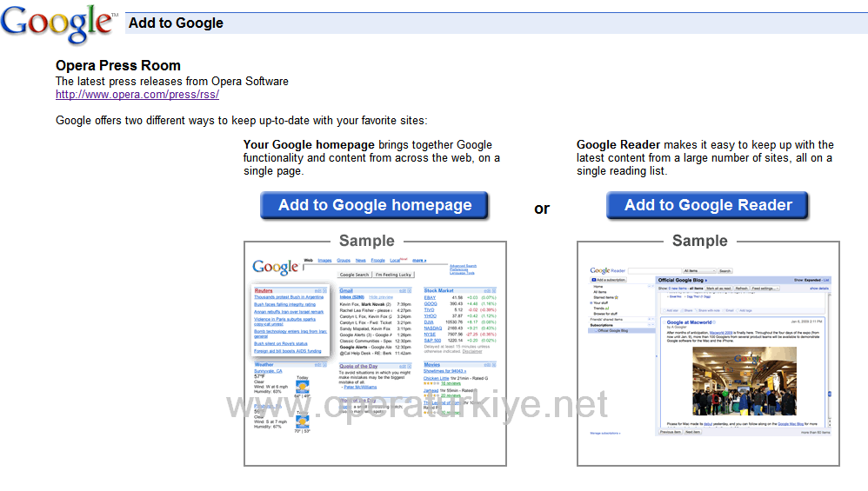
Task: Click the 'Google Reader' bold description text
Action: (x=618, y=145)
